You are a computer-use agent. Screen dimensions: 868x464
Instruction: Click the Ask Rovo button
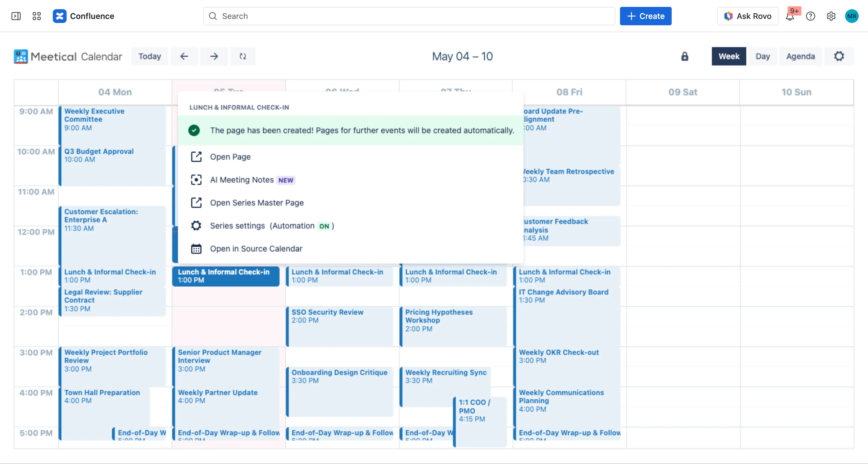coord(747,16)
